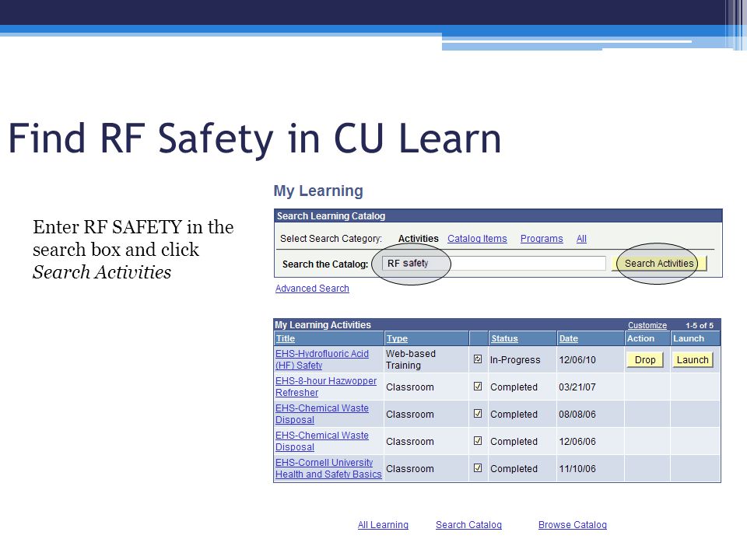This screenshot has height=560, width=747.
Task: Select the Activities search category
Action: (x=419, y=239)
